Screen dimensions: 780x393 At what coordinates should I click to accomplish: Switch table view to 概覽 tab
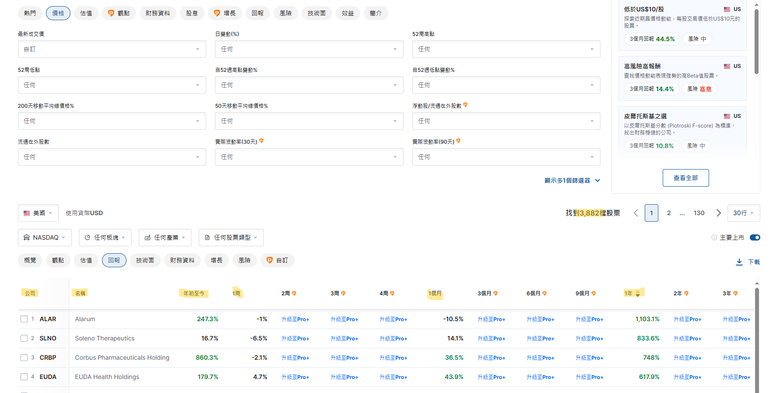click(30, 260)
